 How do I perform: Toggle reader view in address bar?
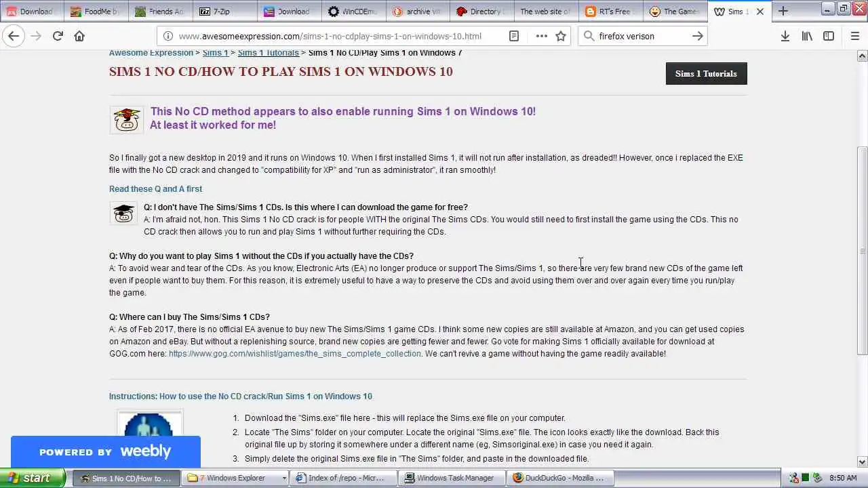pyautogui.click(x=514, y=36)
